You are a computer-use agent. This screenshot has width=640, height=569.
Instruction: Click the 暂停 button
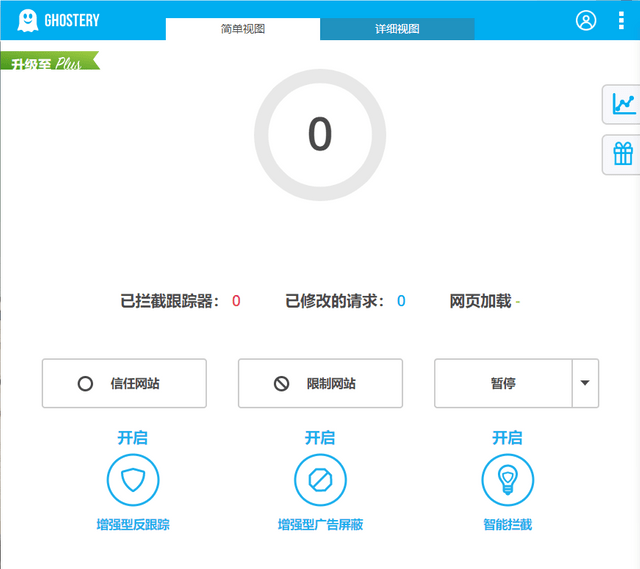tap(503, 383)
